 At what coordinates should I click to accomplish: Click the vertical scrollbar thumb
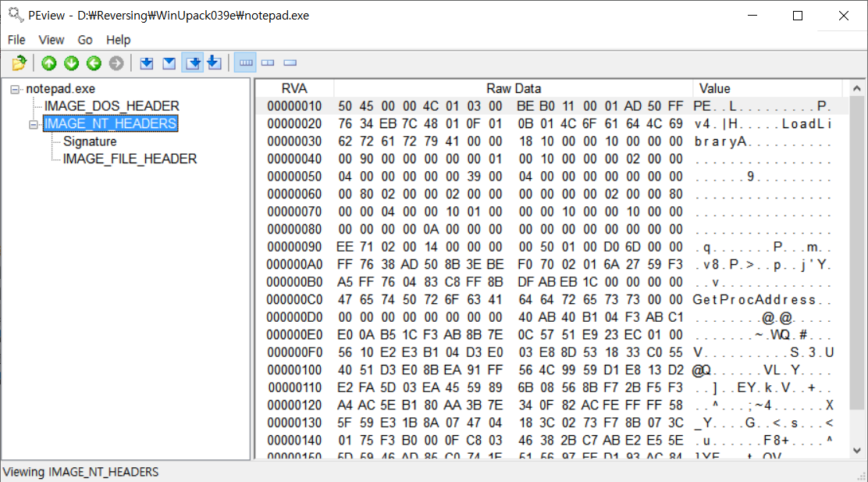point(857,253)
